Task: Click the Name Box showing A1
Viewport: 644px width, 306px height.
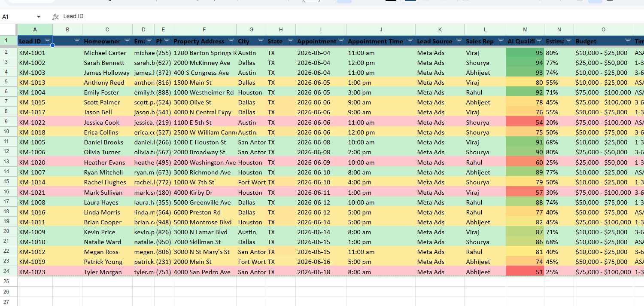Action: pos(18,16)
